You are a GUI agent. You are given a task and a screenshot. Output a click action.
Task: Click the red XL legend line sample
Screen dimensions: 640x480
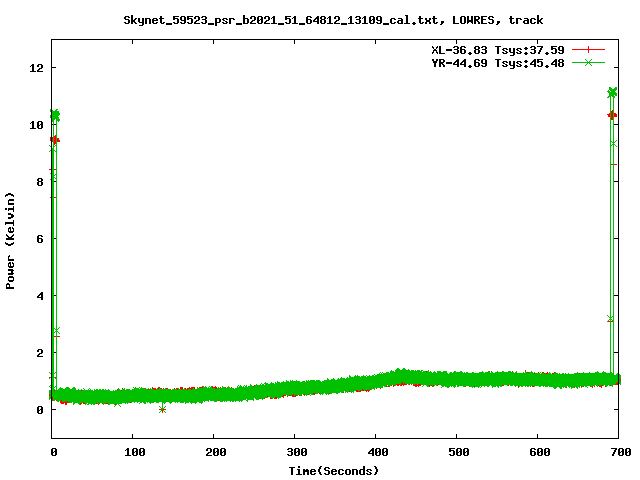pos(588,49)
